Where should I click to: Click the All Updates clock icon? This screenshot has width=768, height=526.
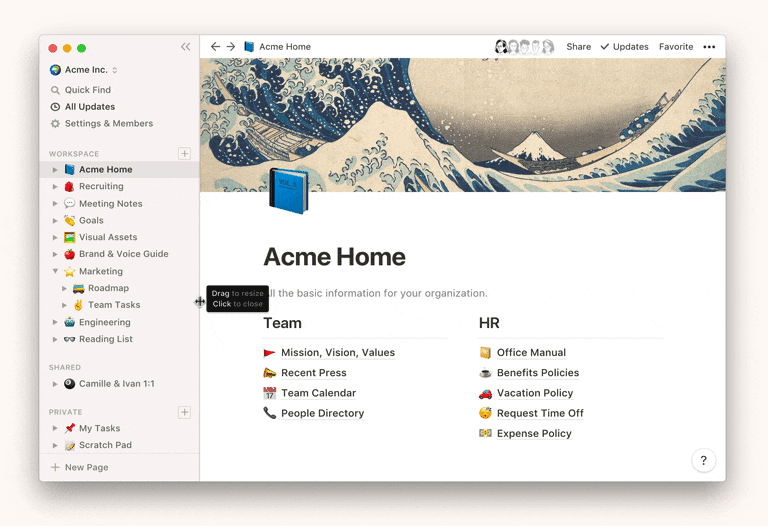click(x=55, y=107)
